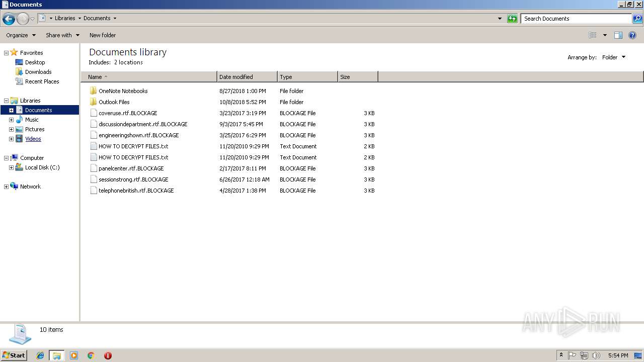Click the volume speaker tray icon

coord(596,355)
